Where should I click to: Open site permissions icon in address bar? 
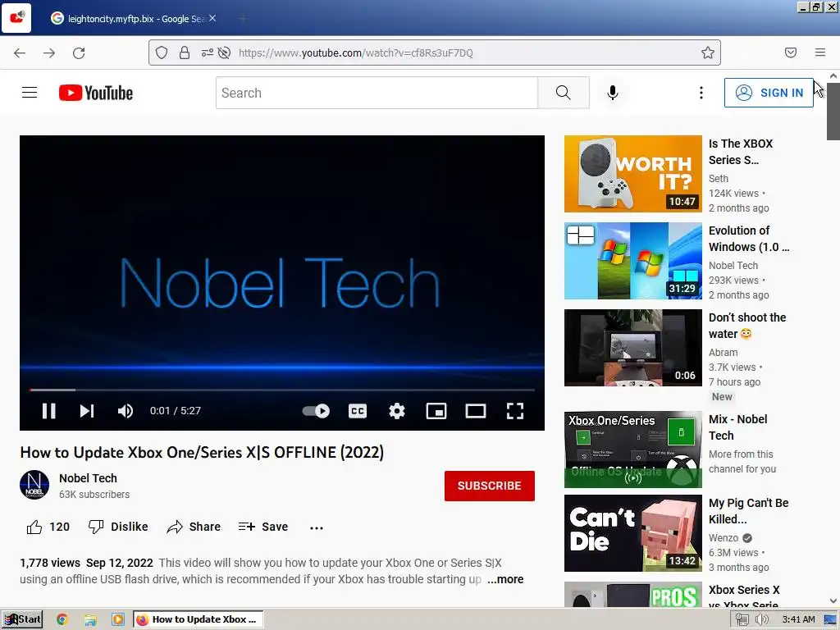(207, 52)
